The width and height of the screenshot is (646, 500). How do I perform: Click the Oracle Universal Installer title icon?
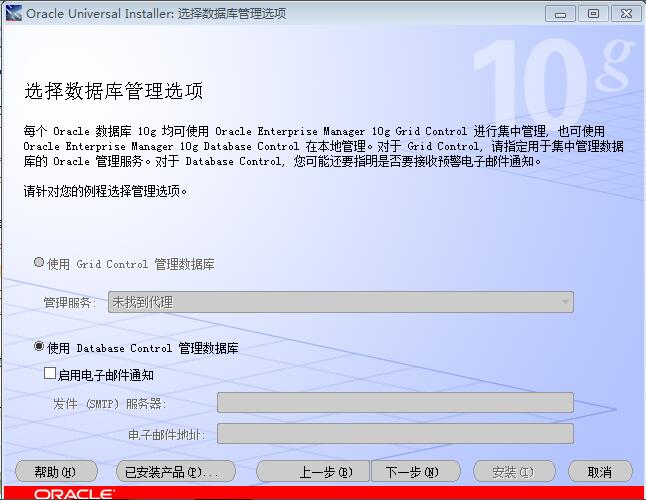pyautogui.click(x=14, y=13)
